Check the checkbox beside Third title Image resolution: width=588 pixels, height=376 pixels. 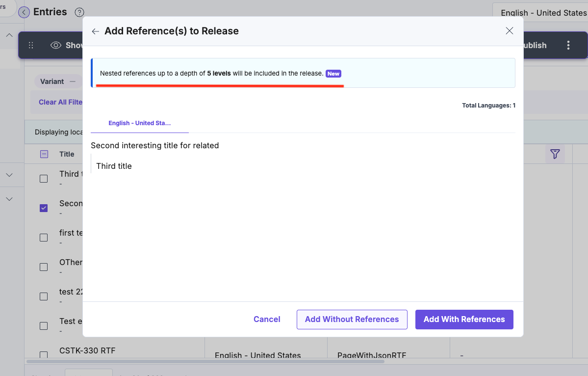(43, 178)
